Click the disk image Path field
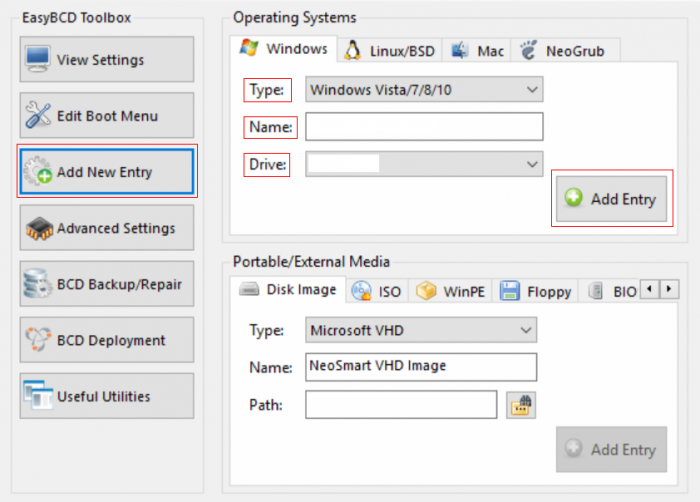 click(x=401, y=405)
